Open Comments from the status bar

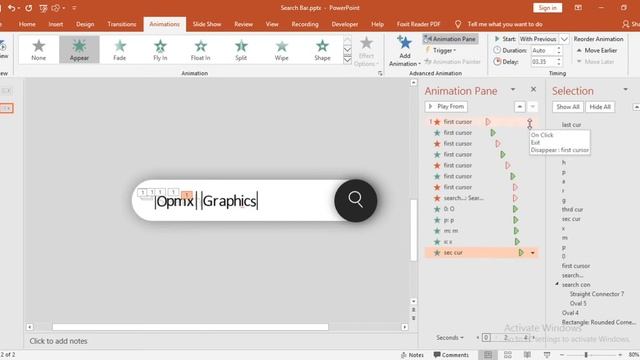coord(451,355)
